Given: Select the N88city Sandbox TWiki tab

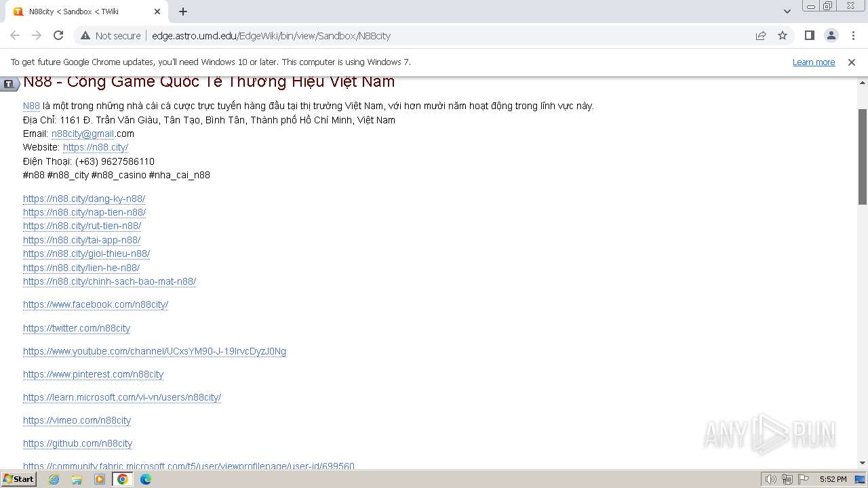Looking at the screenshot, I should click(85, 12).
